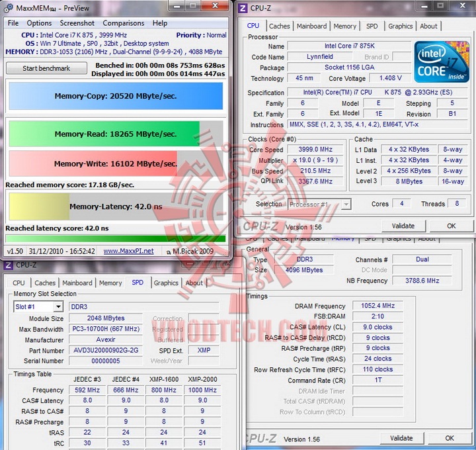Click the 1000 MHz XMP-2000 frequency cell
This screenshot has height=450, width=476.
coord(202,390)
